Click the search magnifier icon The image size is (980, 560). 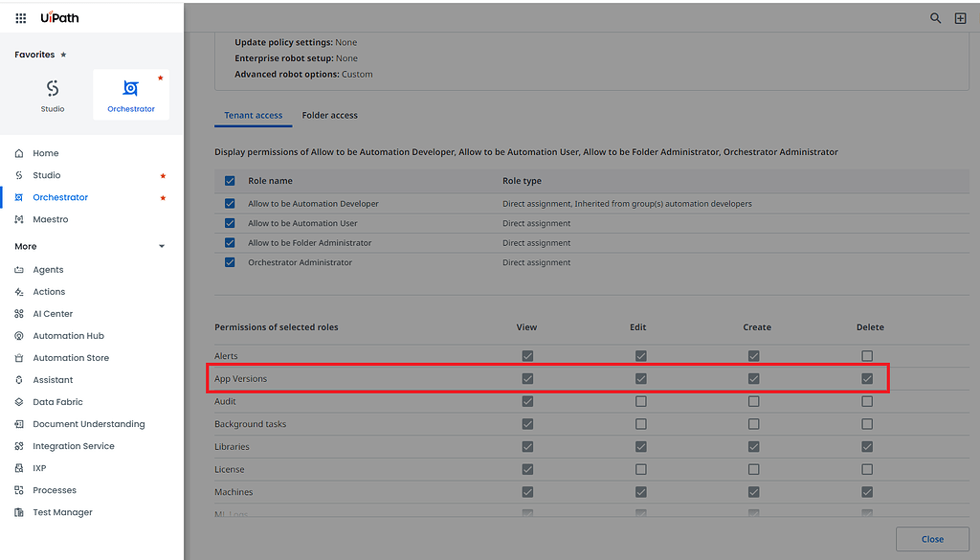[x=935, y=17]
